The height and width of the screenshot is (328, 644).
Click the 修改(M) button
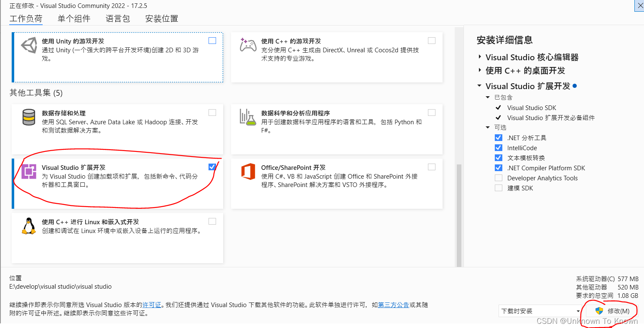tap(612, 311)
